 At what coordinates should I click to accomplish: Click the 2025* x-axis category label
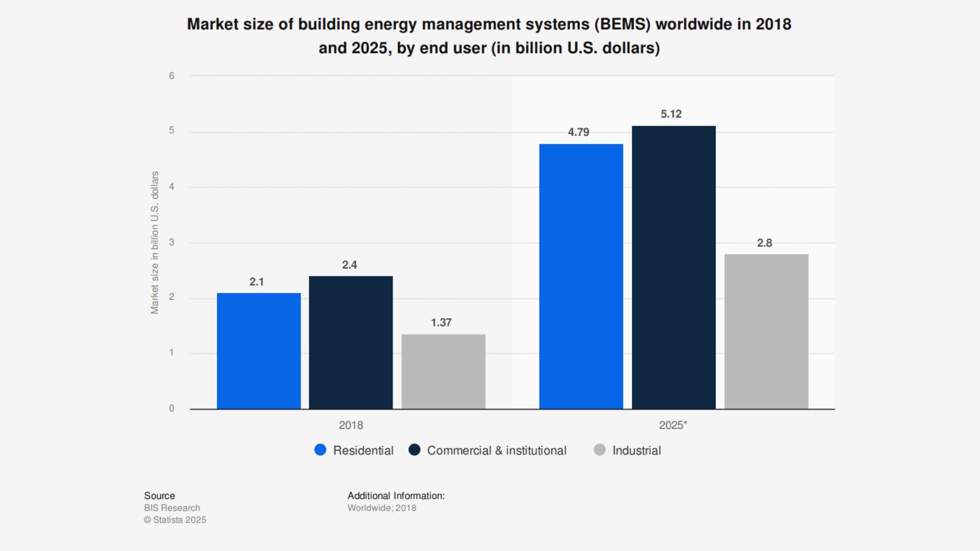(673, 425)
